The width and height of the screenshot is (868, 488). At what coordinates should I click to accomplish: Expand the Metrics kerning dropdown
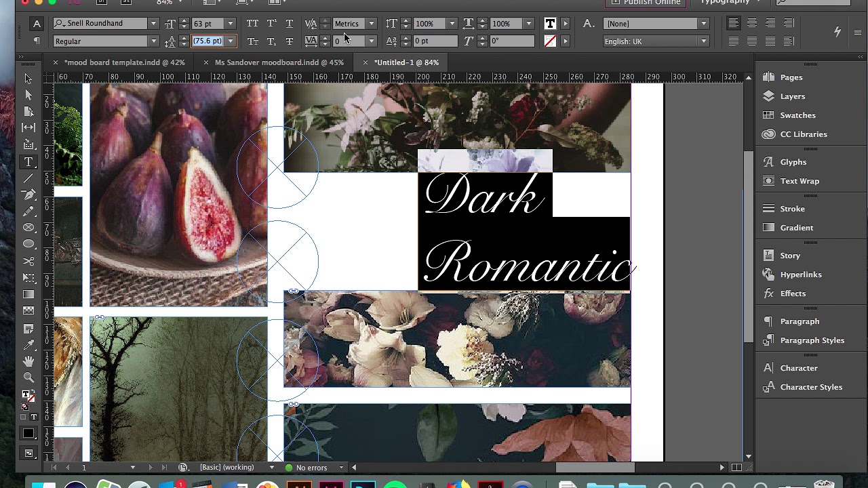(x=371, y=24)
